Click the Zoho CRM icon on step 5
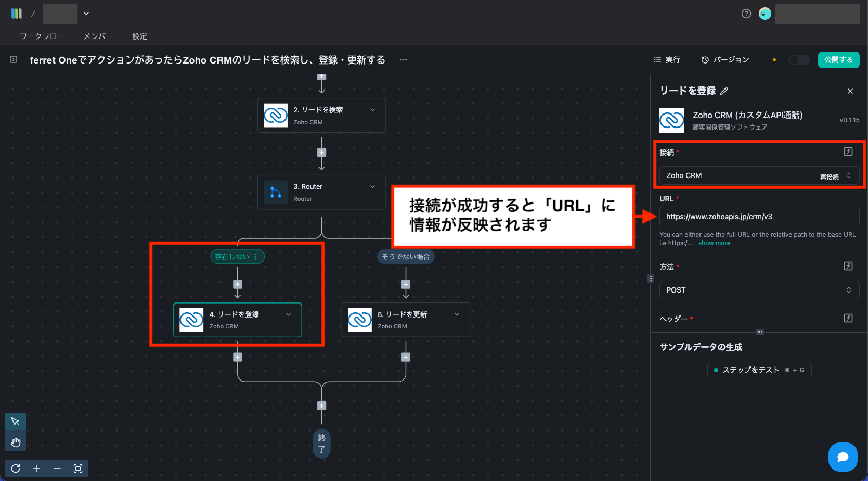The height and width of the screenshot is (481, 868). coord(360,320)
